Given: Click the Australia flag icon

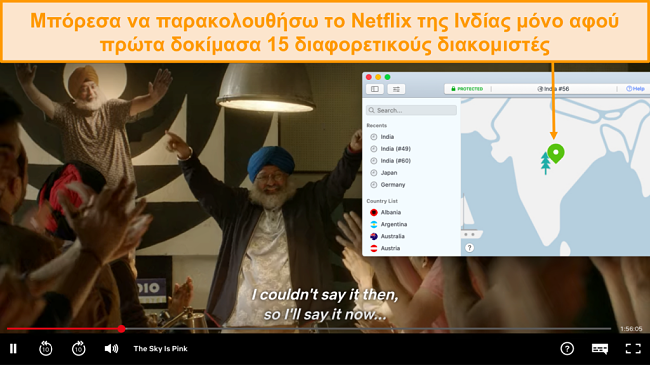Looking at the screenshot, I should coord(374,236).
